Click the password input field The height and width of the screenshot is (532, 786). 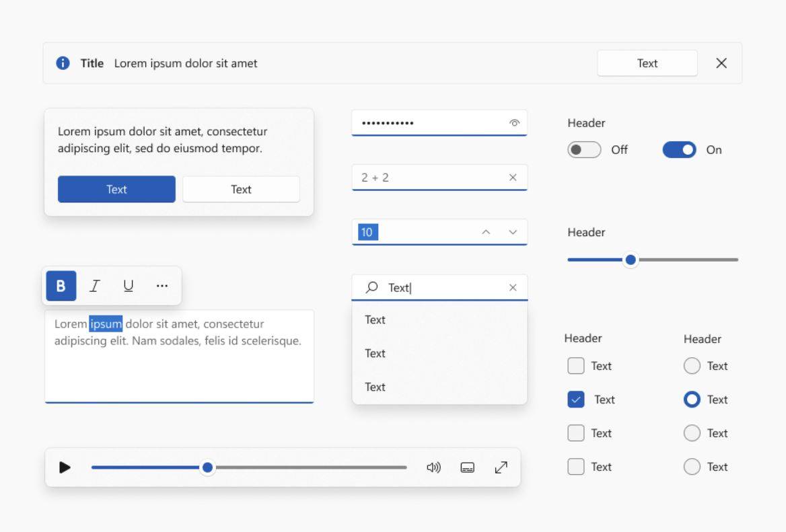(439, 122)
